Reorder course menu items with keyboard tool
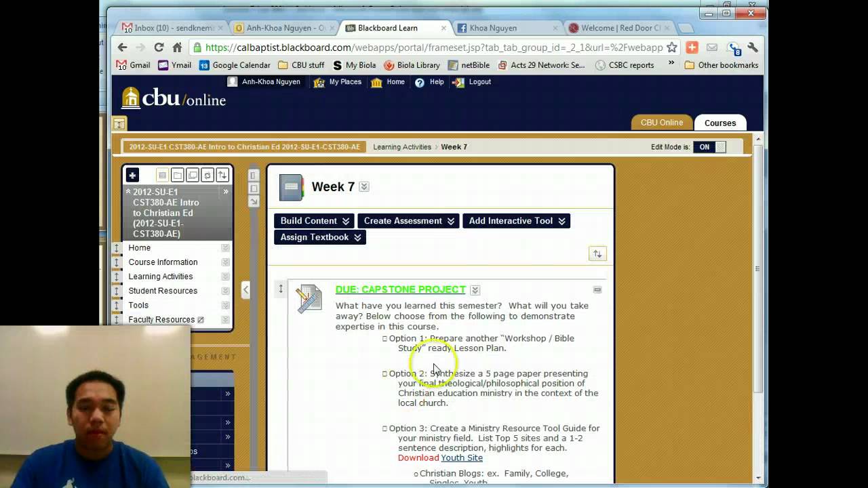The image size is (868, 488). point(222,175)
